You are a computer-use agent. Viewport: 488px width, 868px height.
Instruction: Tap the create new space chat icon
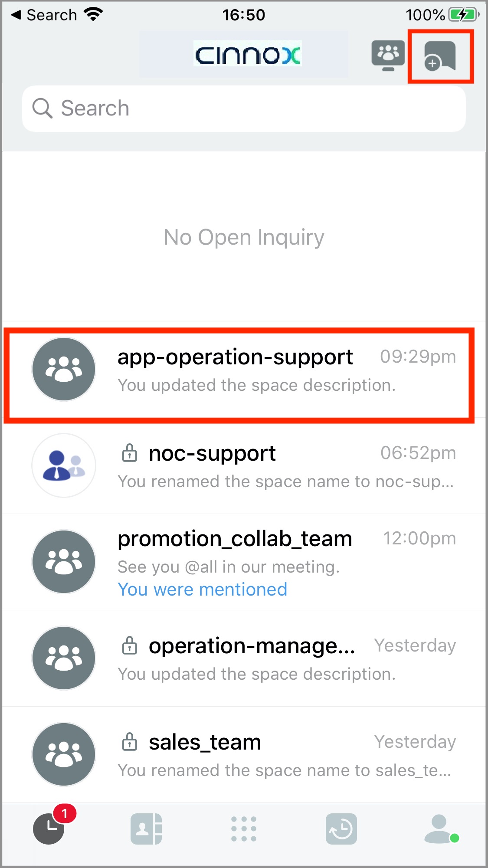[x=440, y=56]
